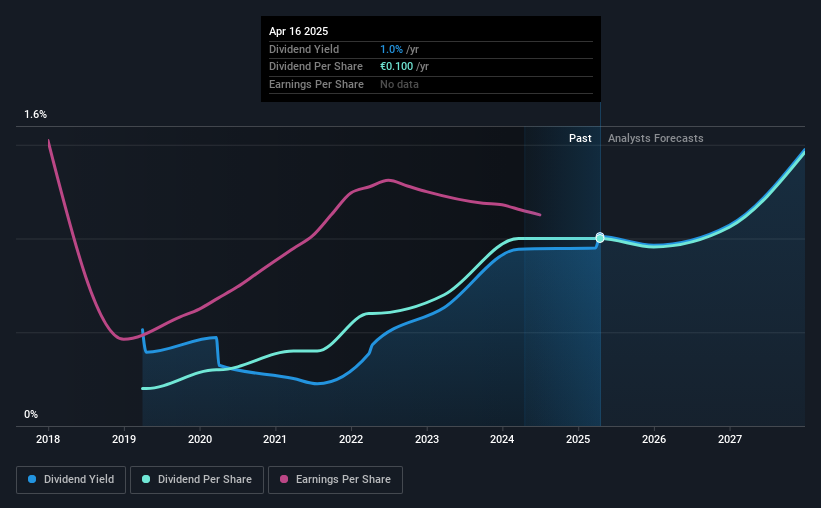Click the 2021 x-axis label
This screenshot has width=821, height=508.
pos(275,439)
